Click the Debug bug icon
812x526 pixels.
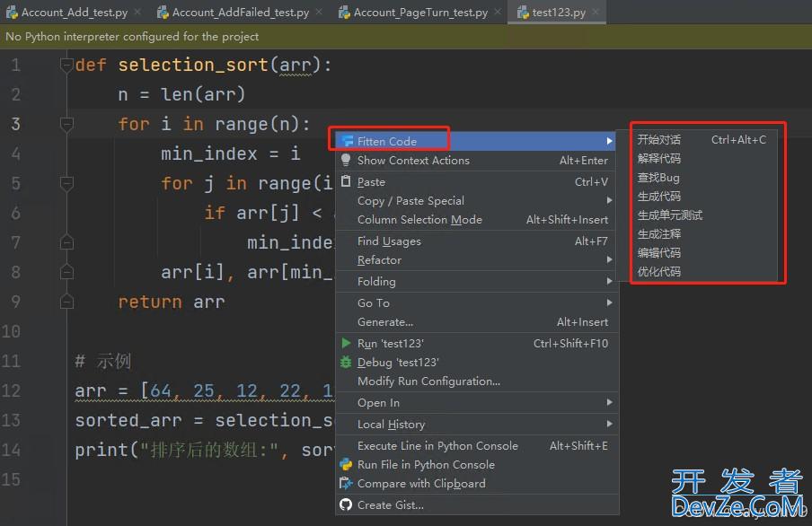coord(346,362)
